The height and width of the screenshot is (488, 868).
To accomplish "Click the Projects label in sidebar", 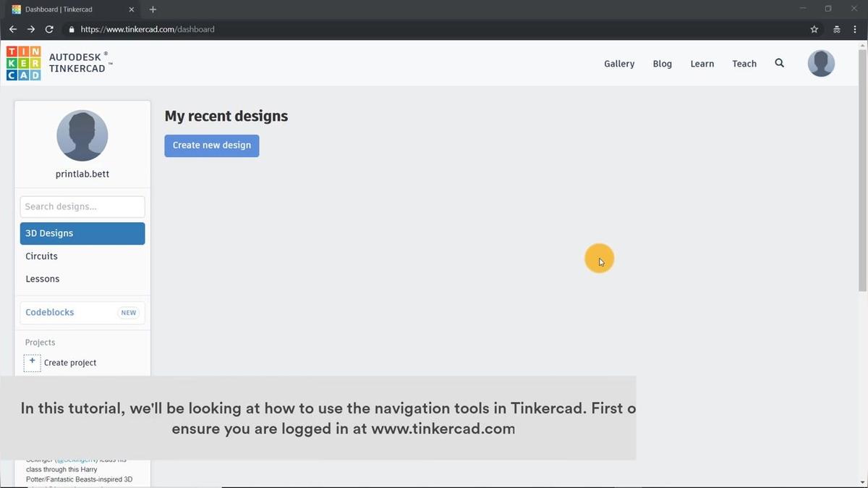I will pos(40,342).
